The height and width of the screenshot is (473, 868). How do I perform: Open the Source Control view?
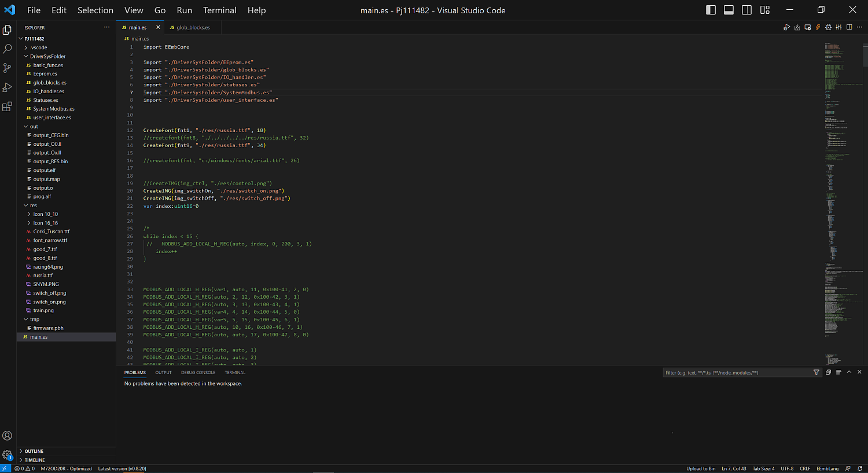pyautogui.click(x=7, y=68)
